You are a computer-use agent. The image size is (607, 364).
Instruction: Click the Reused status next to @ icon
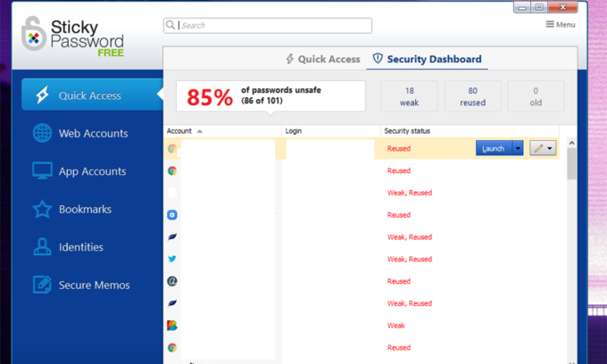click(x=399, y=281)
